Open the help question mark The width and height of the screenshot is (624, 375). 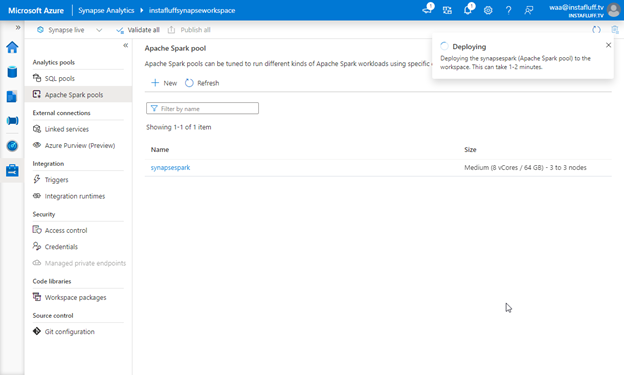(x=509, y=10)
